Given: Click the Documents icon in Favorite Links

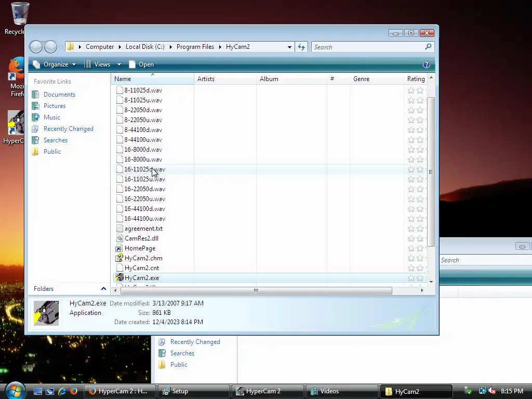Looking at the screenshot, I should tap(35, 95).
